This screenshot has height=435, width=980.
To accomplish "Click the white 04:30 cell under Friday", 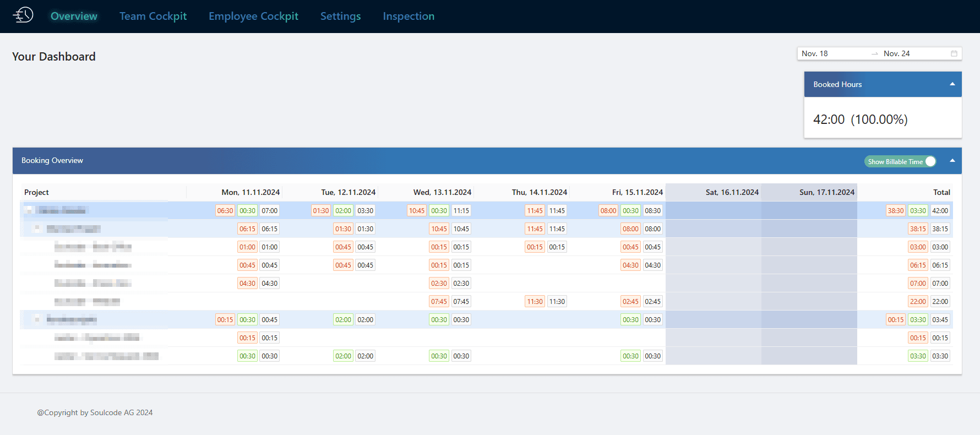I will coord(653,265).
